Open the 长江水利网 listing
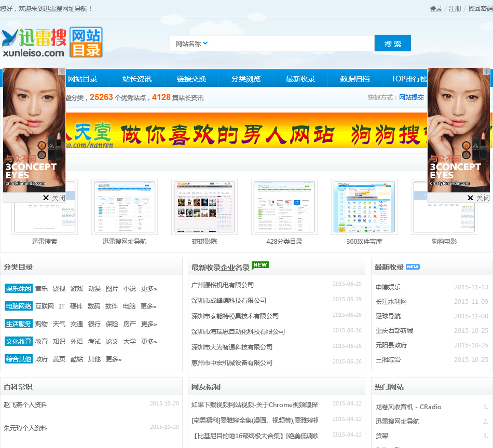The image size is (493, 448). (x=391, y=301)
